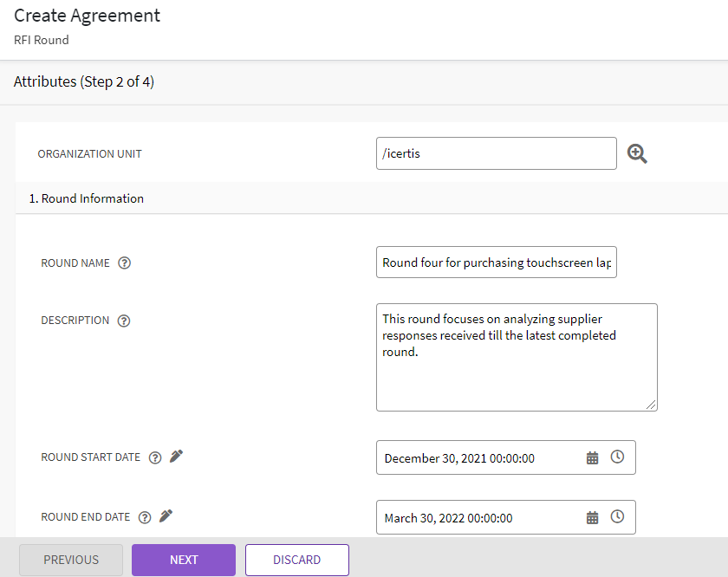
Task: Click the pencil icon next to Round End Date
Action: point(166,516)
